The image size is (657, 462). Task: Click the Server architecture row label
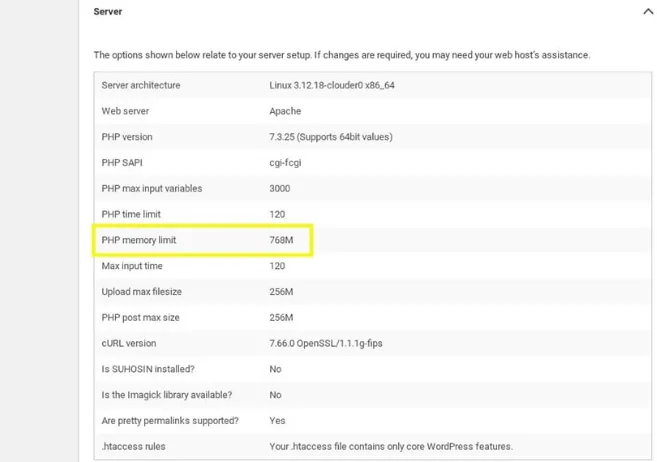pyautogui.click(x=141, y=85)
